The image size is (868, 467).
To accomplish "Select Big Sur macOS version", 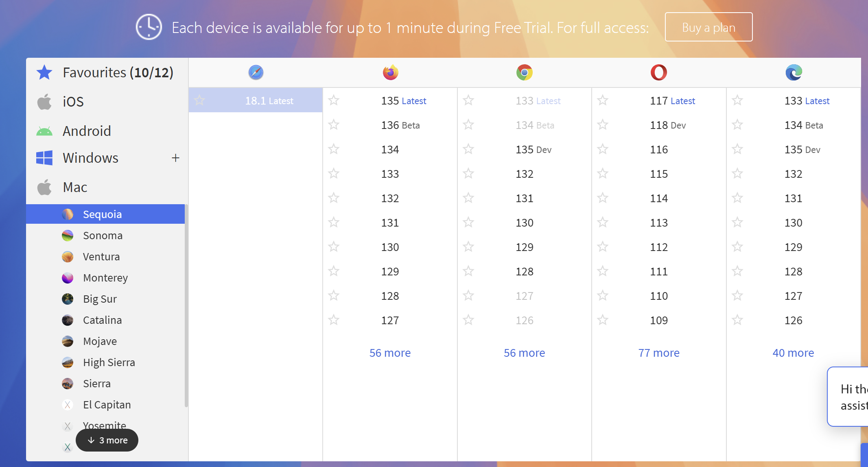I will coord(100,299).
